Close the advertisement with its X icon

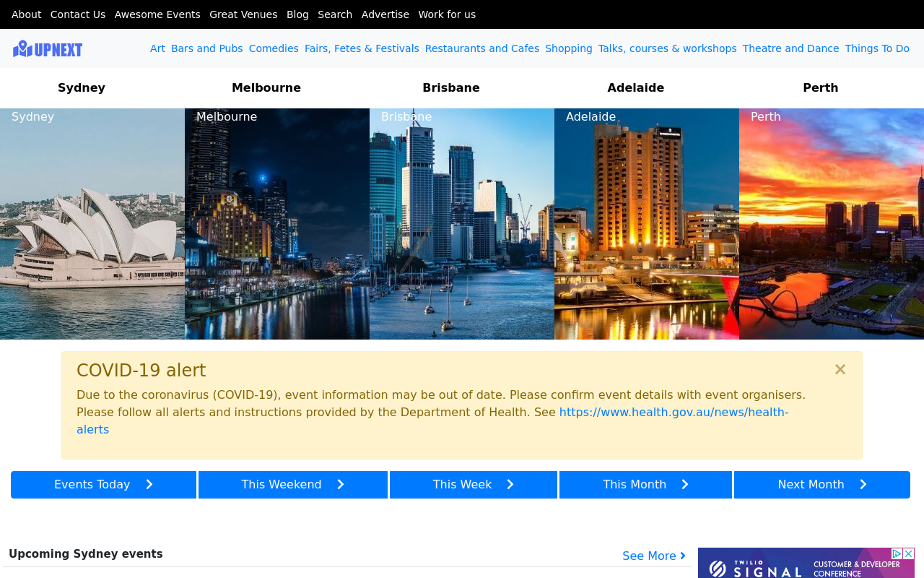tap(909, 553)
